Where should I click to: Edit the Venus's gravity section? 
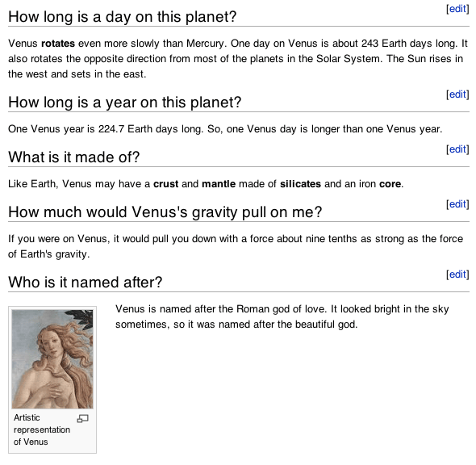pos(457,204)
